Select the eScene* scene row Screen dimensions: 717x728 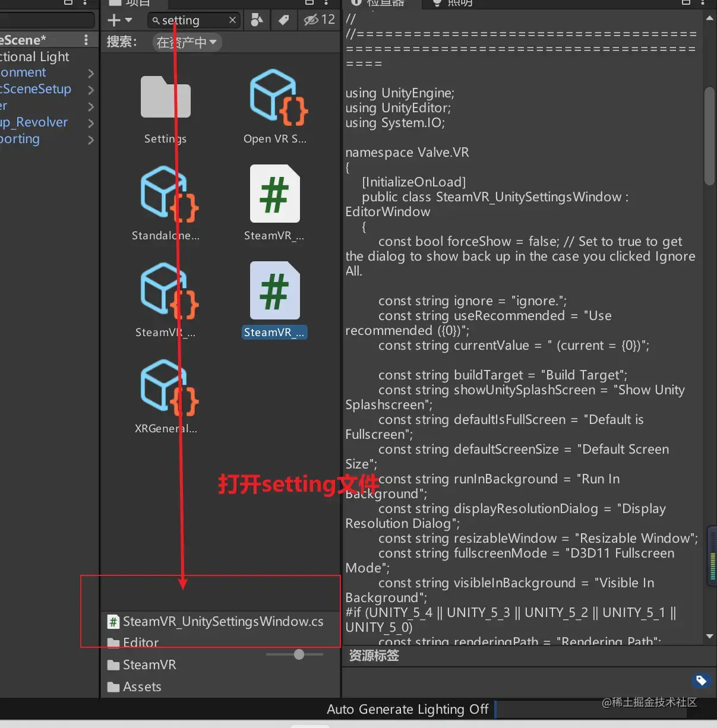click(48, 40)
